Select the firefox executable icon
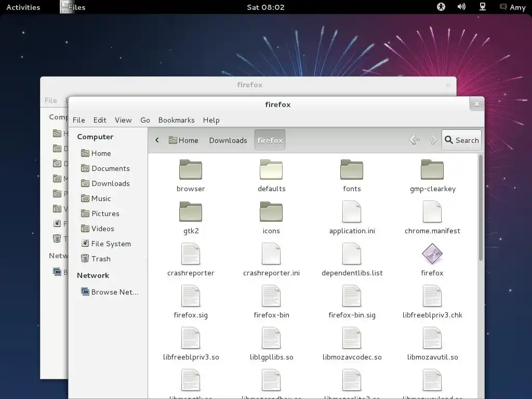The image size is (532, 399). pyautogui.click(x=432, y=254)
